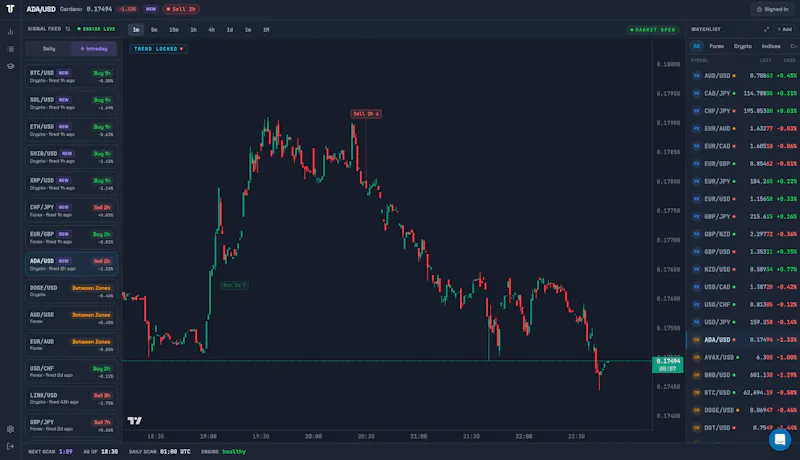The width and height of the screenshot is (800, 460).
Task: Open the graduation cap learning icon
Action: point(10,66)
